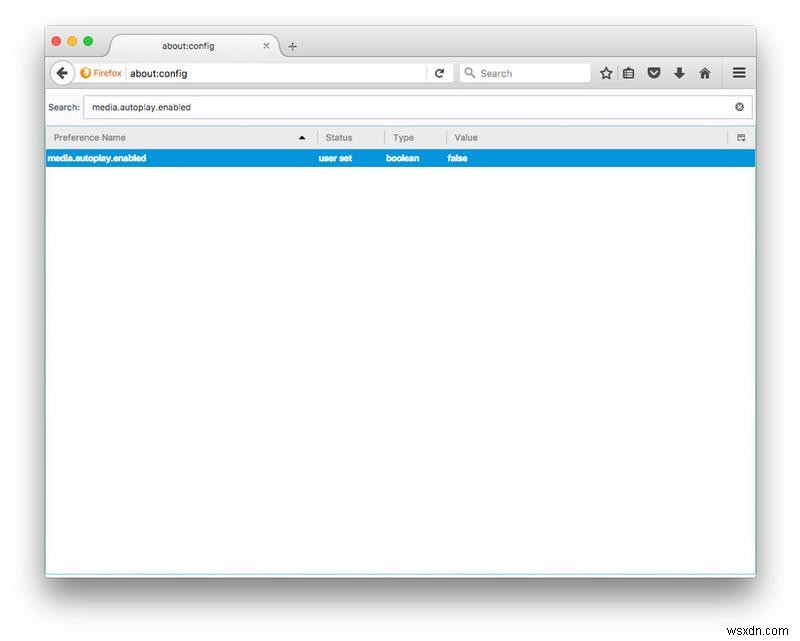
Task: Select the false value of media.autoplay.enabled
Action: [x=457, y=158]
